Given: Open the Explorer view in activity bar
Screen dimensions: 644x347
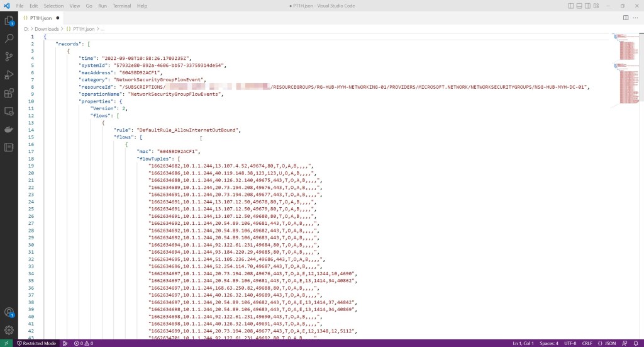Looking at the screenshot, I should [x=9, y=21].
